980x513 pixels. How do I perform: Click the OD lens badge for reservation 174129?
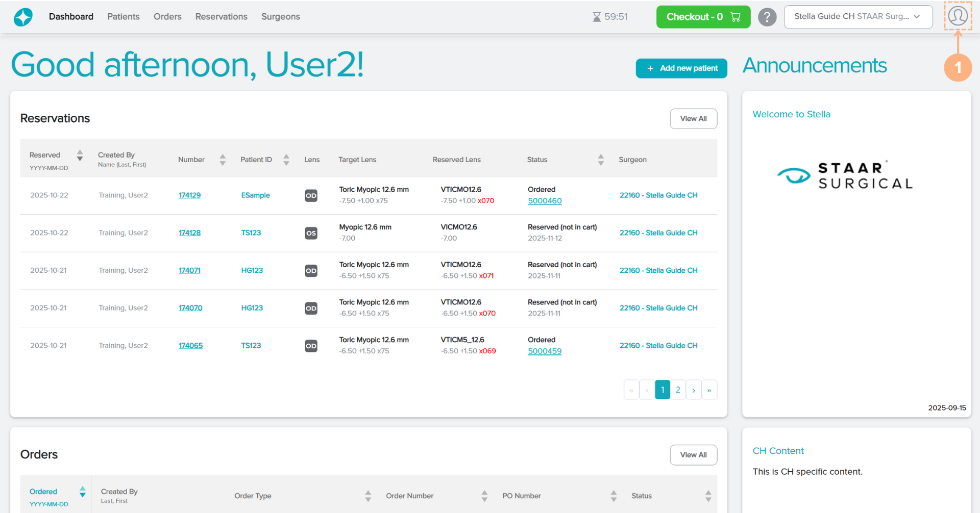click(311, 196)
